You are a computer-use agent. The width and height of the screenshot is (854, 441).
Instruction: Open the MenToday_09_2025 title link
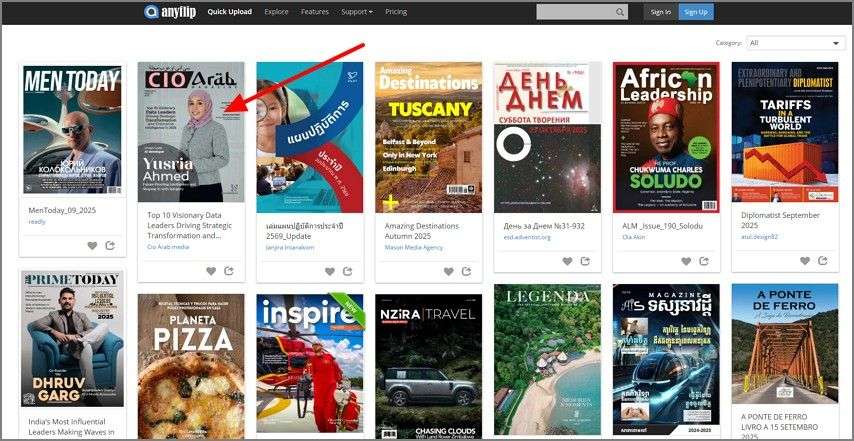coord(62,210)
